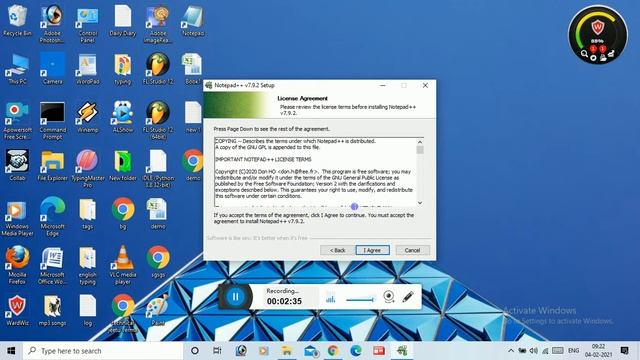The height and width of the screenshot is (360, 640).
Task: Select the Collab desktop icon
Action: coord(17,165)
